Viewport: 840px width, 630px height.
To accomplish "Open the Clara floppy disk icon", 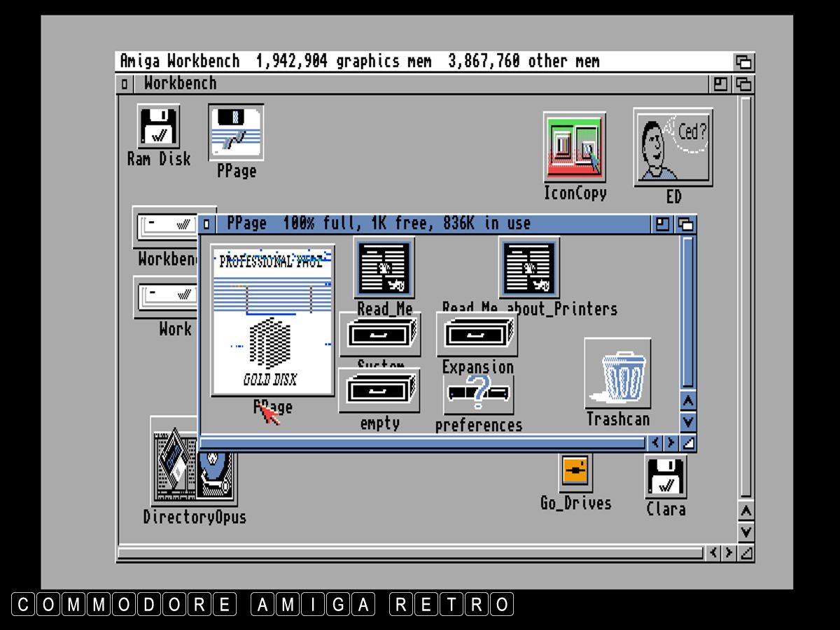I will pyautogui.click(x=666, y=477).
